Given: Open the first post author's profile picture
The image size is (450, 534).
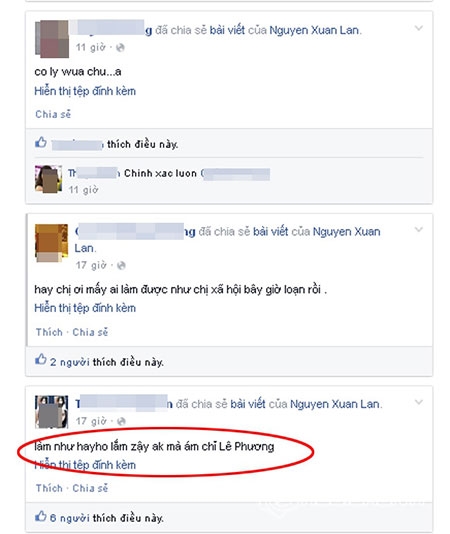Looking at the screenshot, I should [52, 39].
